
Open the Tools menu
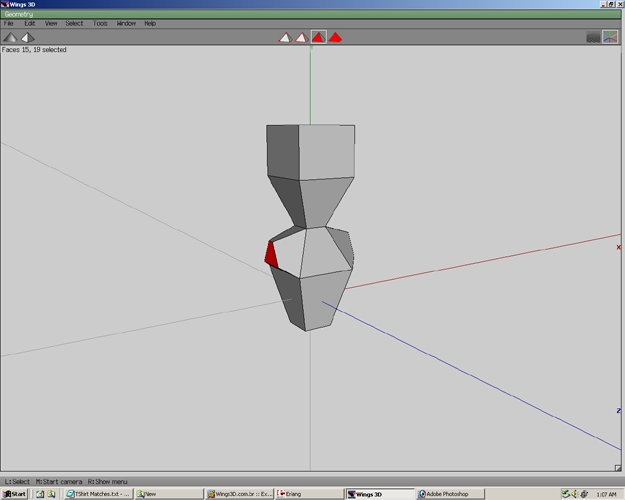click(100, 24)
